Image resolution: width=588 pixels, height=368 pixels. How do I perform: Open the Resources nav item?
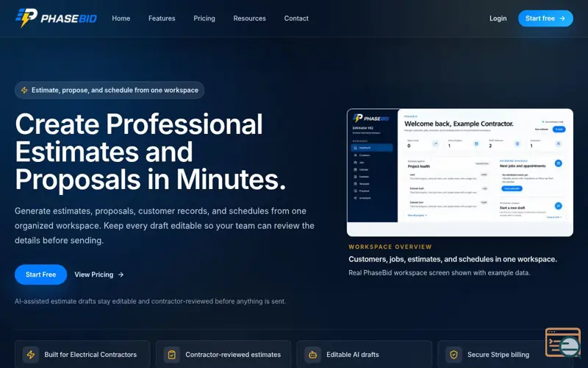click(249, 18)
